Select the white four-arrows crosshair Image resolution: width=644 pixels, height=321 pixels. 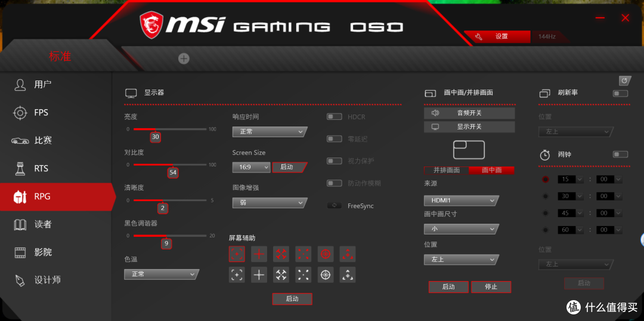pyautogui.click(x=281, y=275)
